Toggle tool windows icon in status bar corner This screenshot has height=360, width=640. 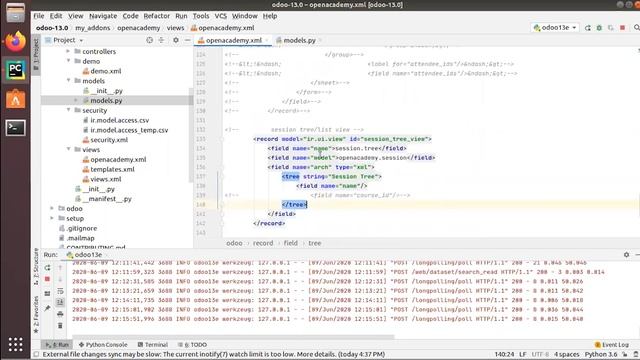coord(36,354)
